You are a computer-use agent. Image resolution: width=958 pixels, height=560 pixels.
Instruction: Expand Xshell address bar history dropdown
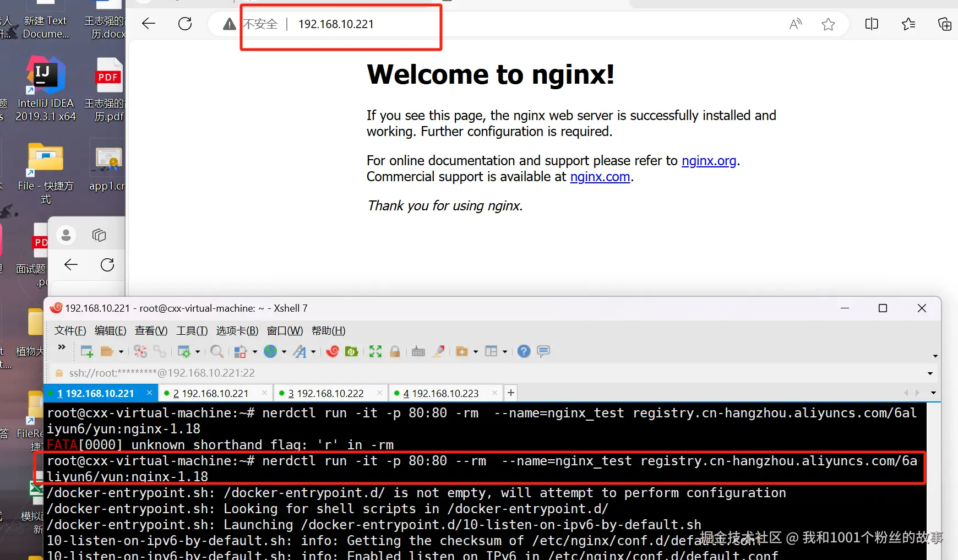coord(930,373)
